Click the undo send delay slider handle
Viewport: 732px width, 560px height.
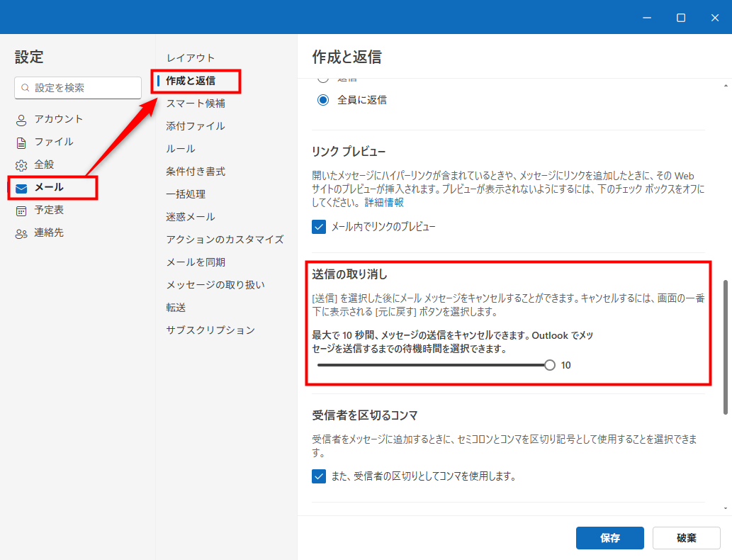[x=550, y=365]
